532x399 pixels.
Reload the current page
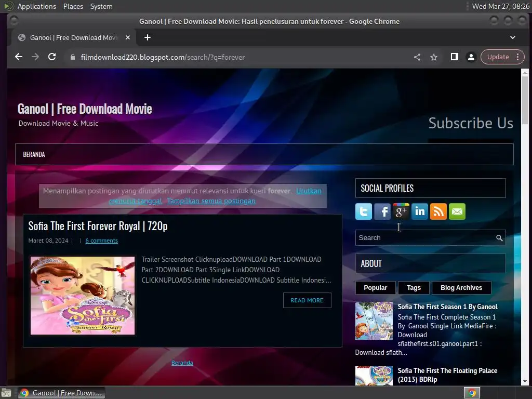point(52,57)
